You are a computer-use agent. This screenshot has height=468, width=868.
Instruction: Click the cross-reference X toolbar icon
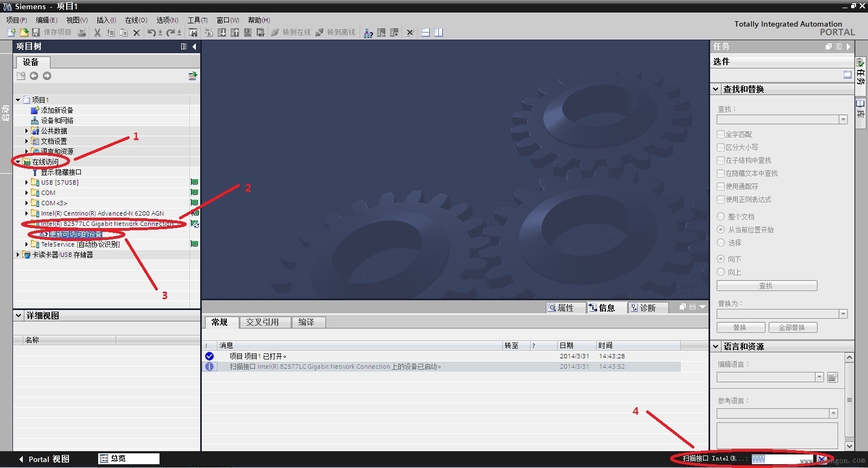click(410, 33)
